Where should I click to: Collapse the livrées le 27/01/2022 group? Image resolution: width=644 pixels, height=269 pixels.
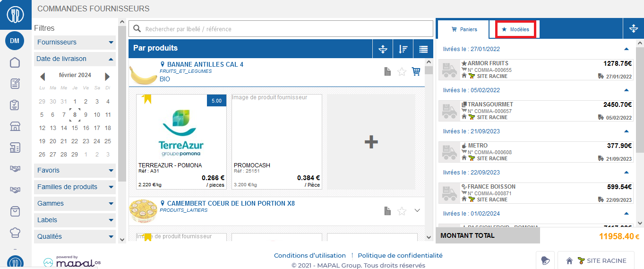(627, 49)
